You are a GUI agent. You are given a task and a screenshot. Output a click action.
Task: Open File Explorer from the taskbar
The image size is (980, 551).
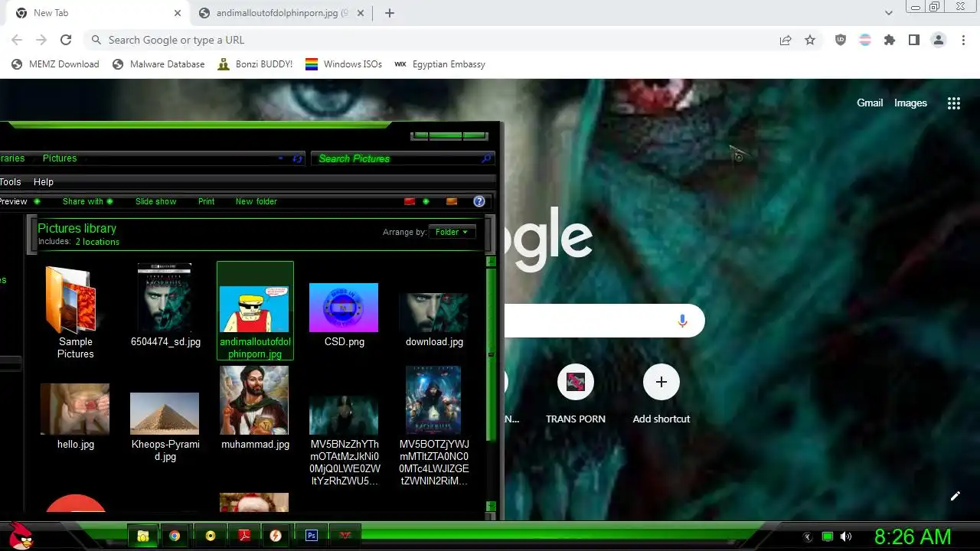[142, 536]
